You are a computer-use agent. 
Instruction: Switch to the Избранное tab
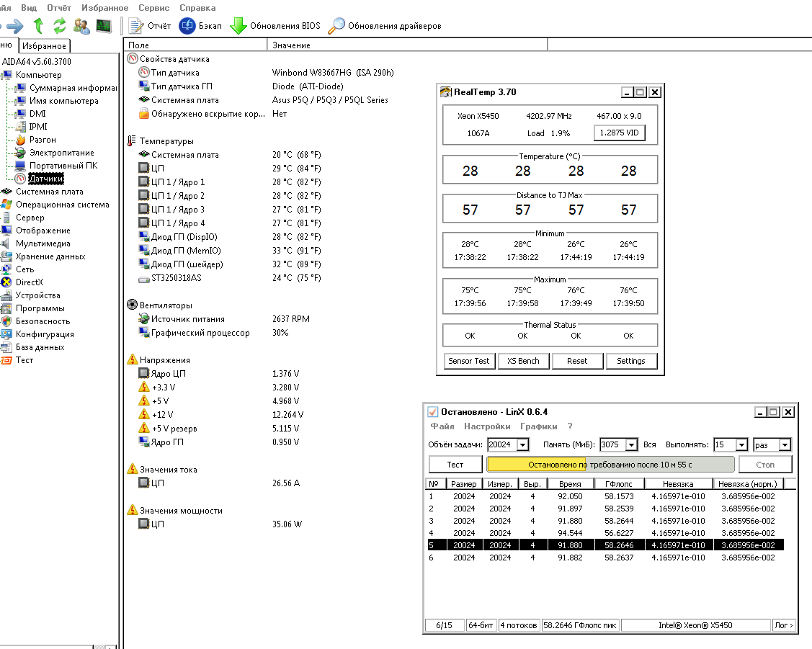(x=44, y=46)
